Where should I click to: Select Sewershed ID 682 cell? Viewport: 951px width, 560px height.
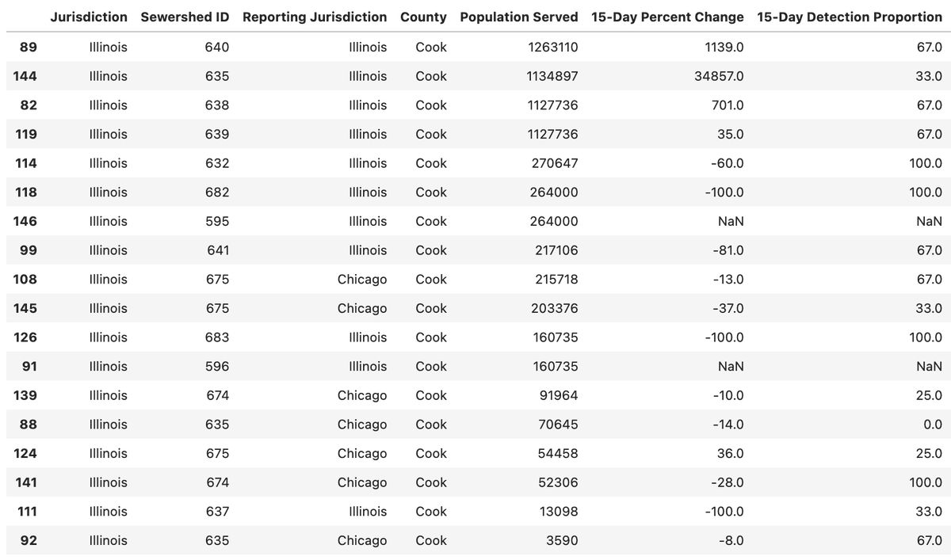point(216,192)
